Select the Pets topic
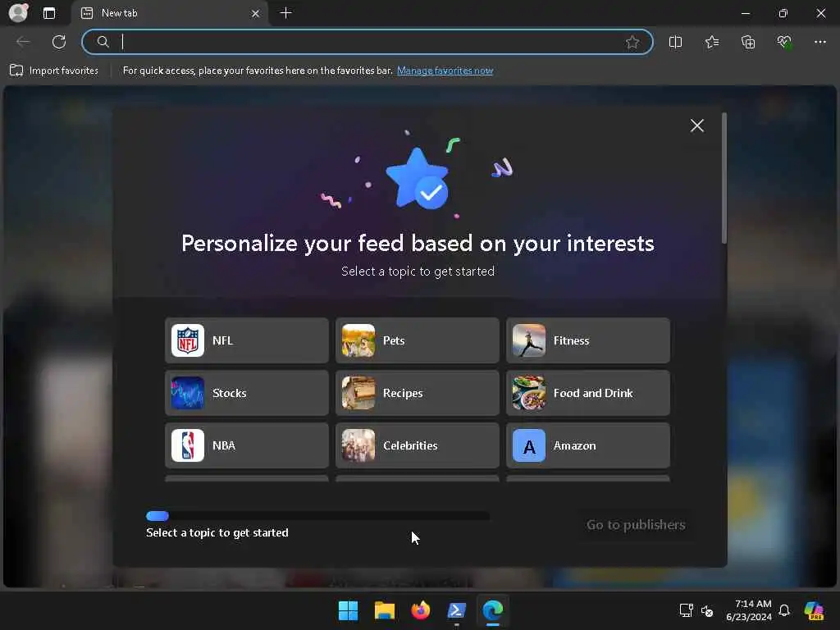This screenshot has width=840, height=630. (x=418, y=340)
